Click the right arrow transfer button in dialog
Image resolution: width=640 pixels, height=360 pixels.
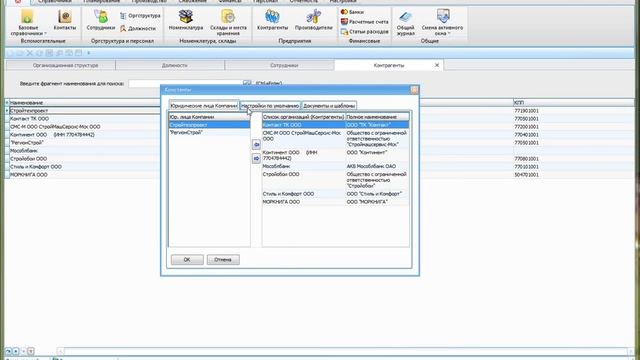point(256,158)
